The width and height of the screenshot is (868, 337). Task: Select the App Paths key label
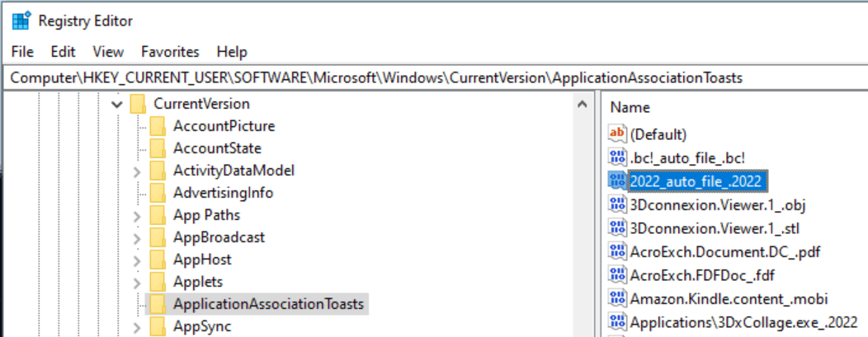206,215
